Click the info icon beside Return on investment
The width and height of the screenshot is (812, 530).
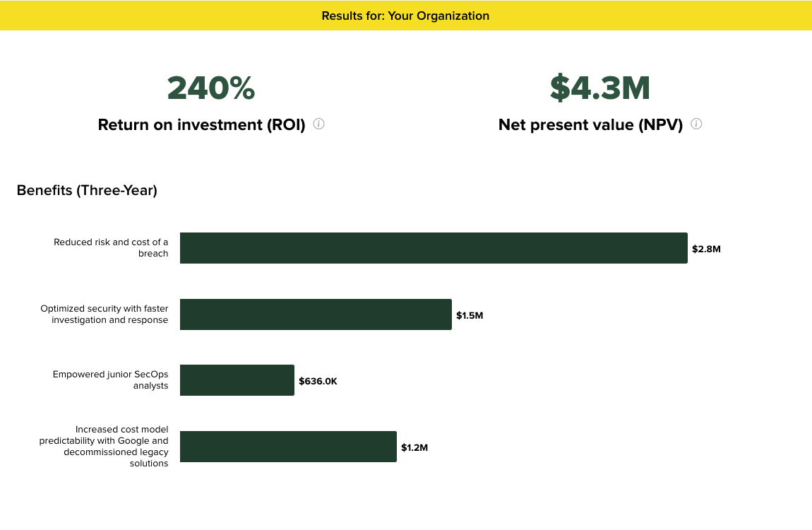[318, 124]
